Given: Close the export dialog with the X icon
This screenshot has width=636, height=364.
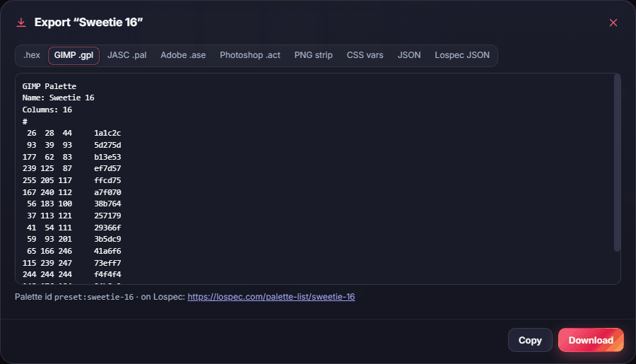Looking at the screenshot, I should click(x=613, y=23).
